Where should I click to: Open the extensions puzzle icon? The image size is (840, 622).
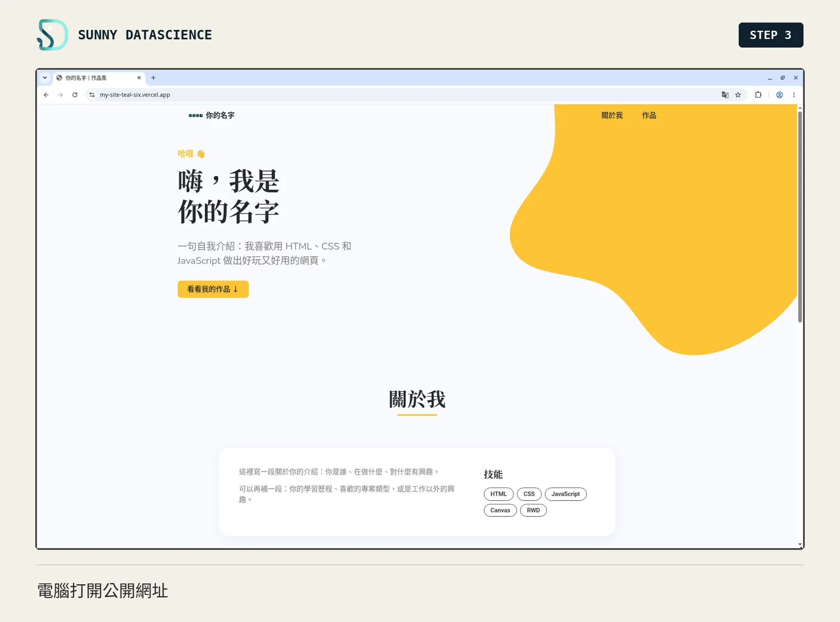(758, 95)
